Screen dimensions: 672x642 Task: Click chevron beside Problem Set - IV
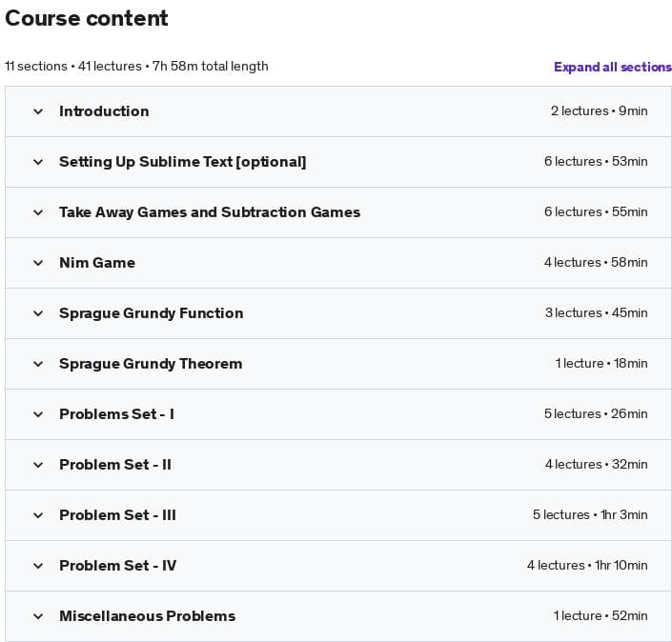pos(38,566)
